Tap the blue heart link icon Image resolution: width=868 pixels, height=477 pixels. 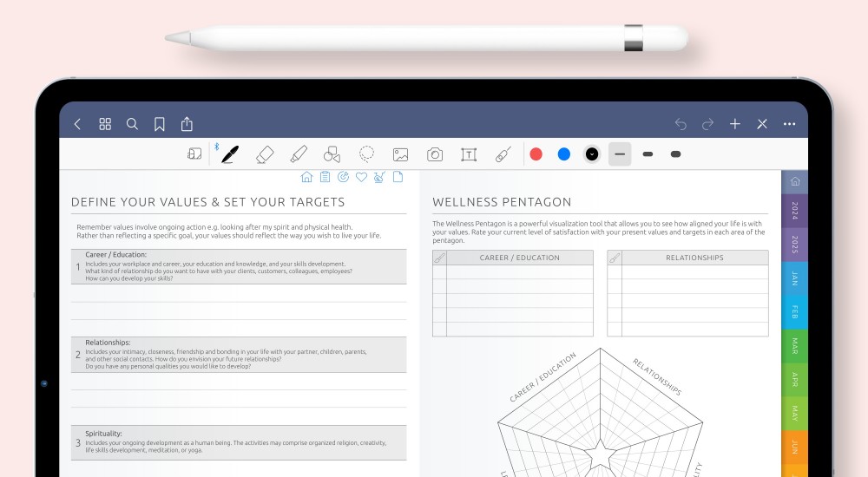(x=361, y=177)
